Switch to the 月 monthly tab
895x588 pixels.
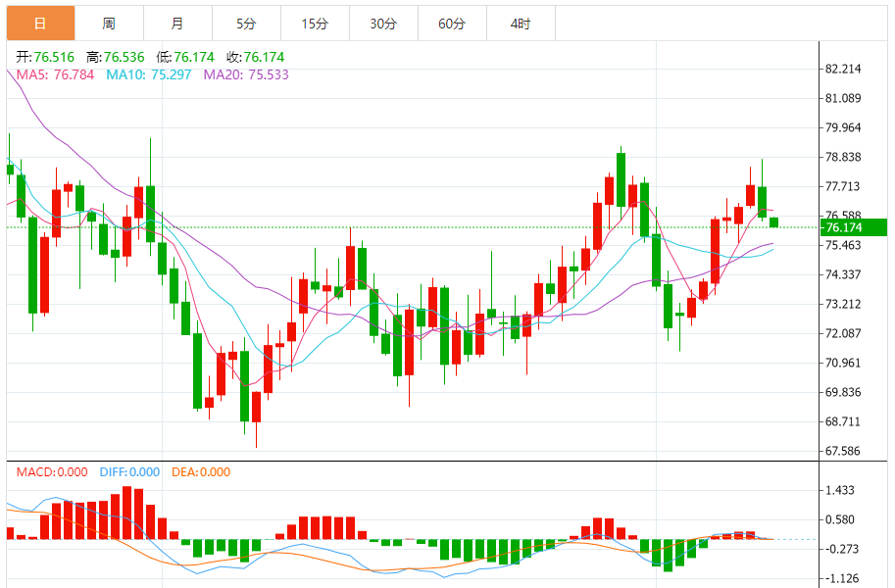click(177, 24)
